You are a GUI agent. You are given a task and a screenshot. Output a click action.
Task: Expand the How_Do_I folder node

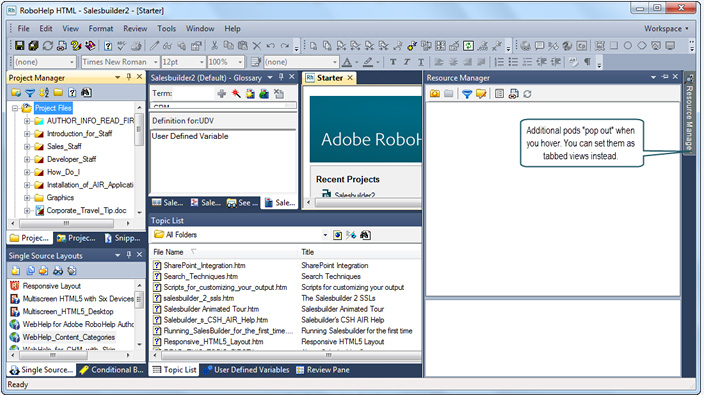[x=27, y=172]
